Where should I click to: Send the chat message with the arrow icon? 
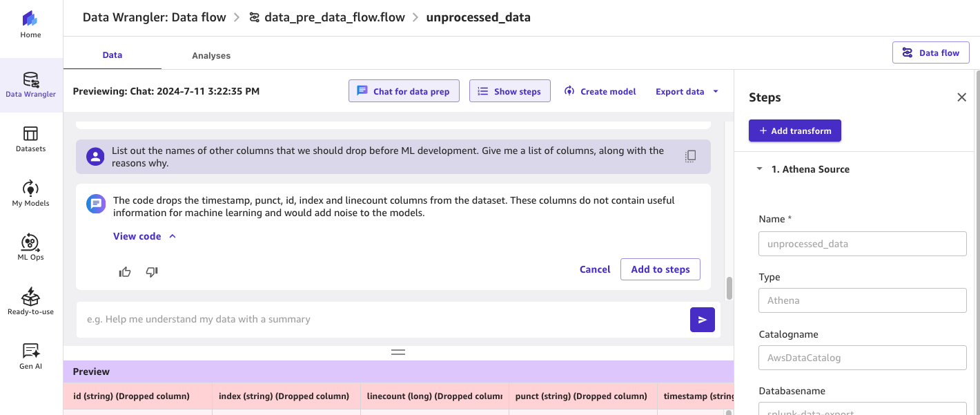tap(702, 320)
